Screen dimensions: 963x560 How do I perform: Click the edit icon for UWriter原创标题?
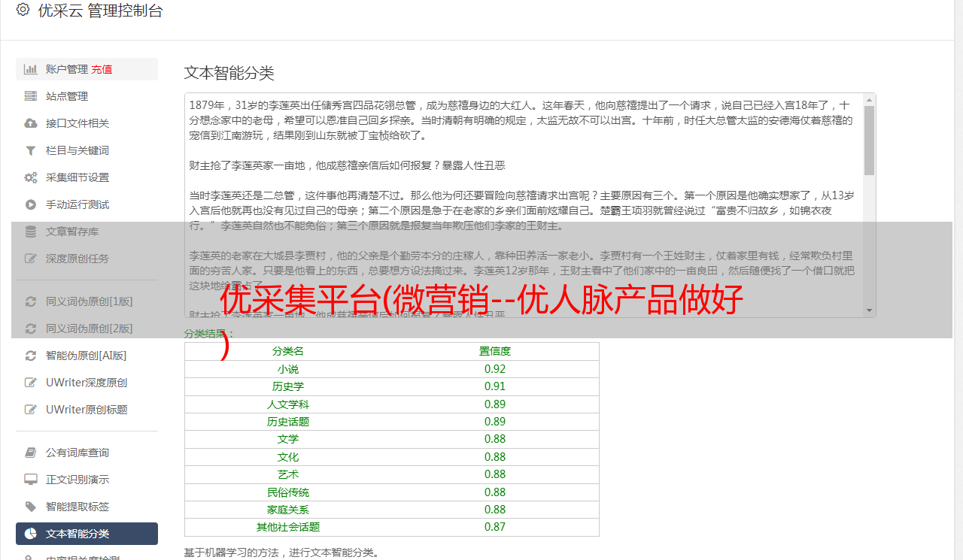click(x=30, y=410)
